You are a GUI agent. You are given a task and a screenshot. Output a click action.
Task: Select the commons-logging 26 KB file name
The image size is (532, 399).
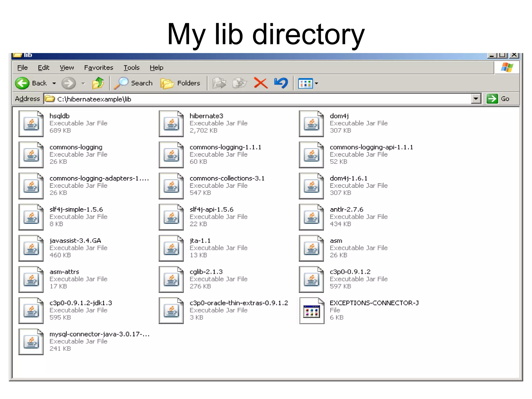(x=76, y=147)
